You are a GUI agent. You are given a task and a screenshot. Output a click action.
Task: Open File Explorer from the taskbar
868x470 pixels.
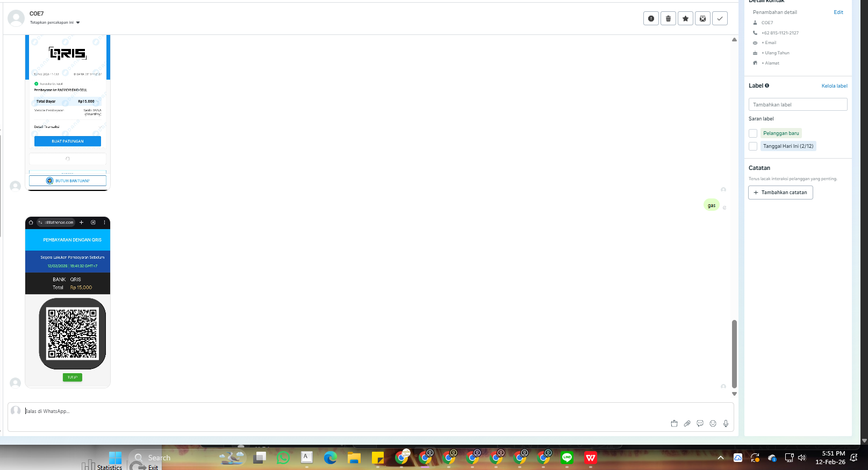(x=354, y=458)
